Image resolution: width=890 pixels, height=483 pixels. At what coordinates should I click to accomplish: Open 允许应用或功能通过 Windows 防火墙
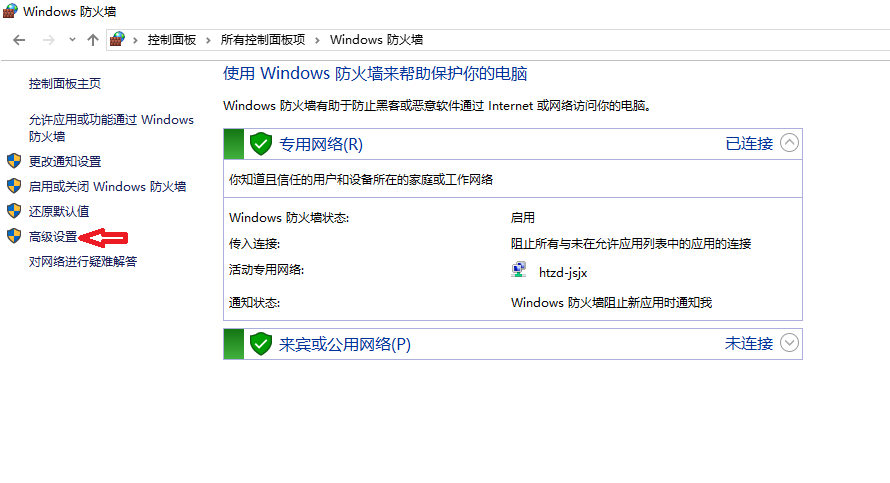pos(111,128)
